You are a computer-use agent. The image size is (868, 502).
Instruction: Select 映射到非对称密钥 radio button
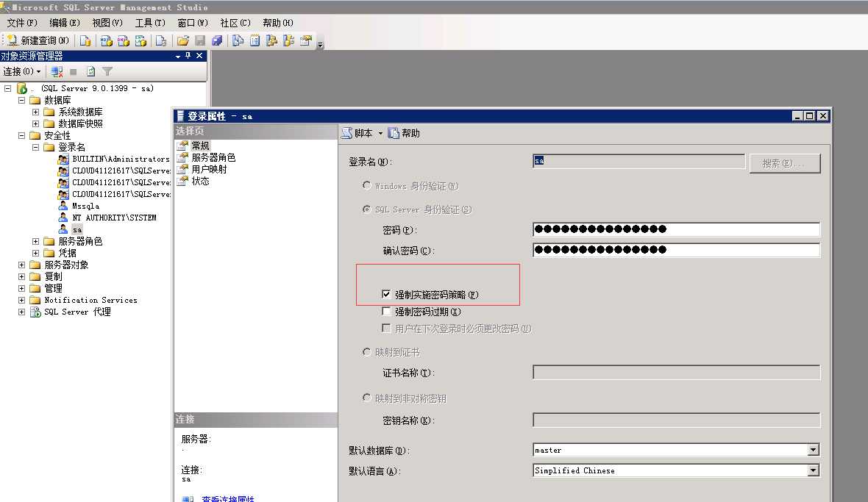click(x=366, y=398)
